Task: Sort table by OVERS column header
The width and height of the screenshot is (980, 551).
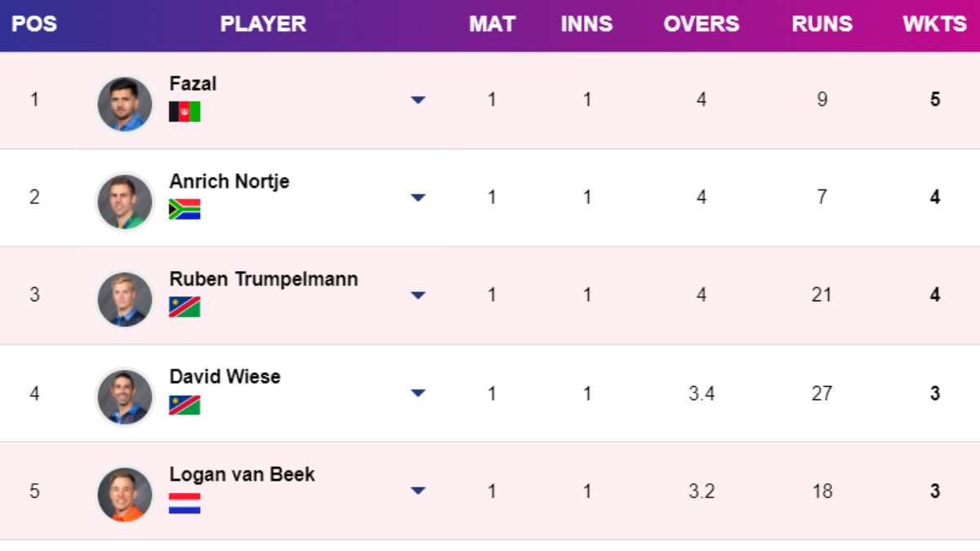Action: coord(702,24)
